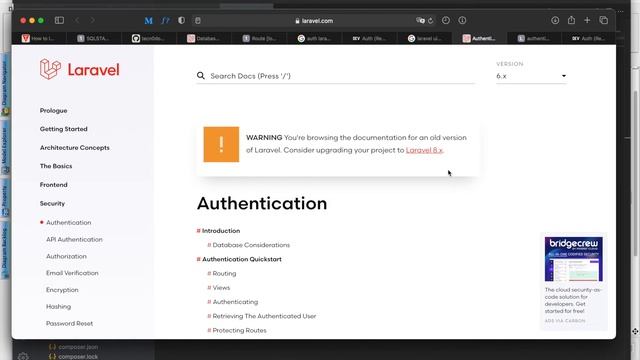Expand the Architecture Concepts section
This screenshot has width=640, height=360.
75,148
